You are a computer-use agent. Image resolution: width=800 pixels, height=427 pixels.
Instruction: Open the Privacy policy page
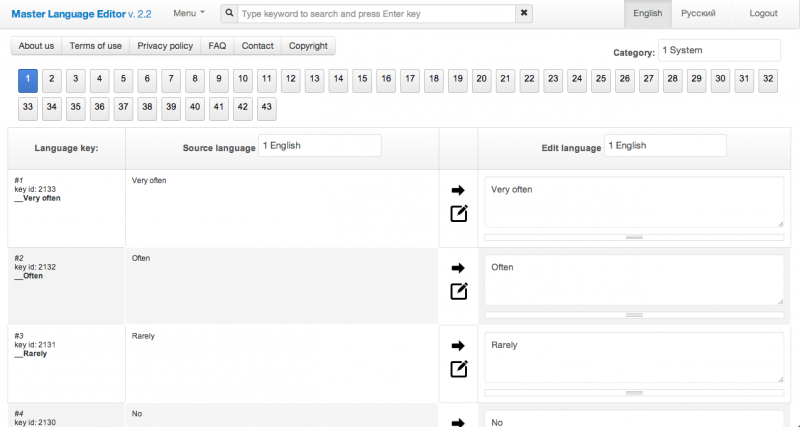(165, 46)
